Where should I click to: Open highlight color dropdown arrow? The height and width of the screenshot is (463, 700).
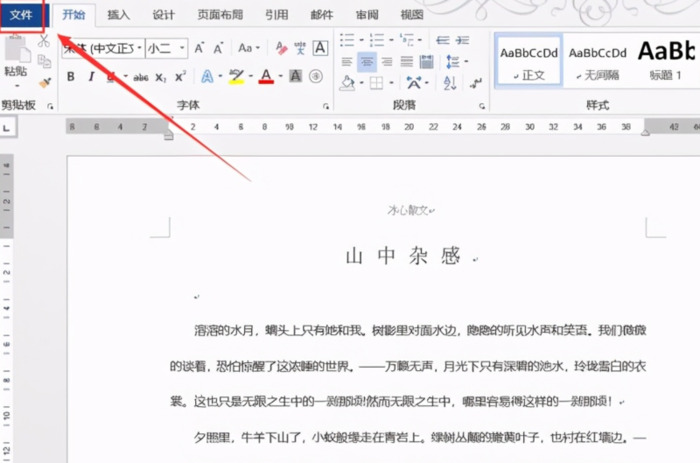click(x=250, y=77)
